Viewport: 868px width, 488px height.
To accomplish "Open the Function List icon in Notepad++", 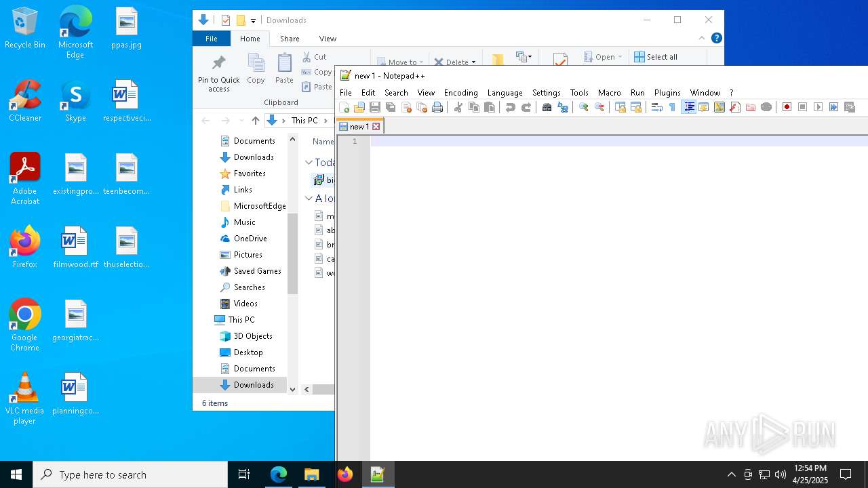I will pyautogui.click(x=735, y=107).
